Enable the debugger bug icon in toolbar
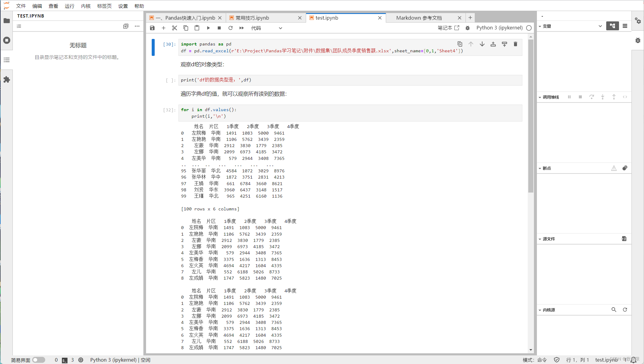 click(468, 28)
